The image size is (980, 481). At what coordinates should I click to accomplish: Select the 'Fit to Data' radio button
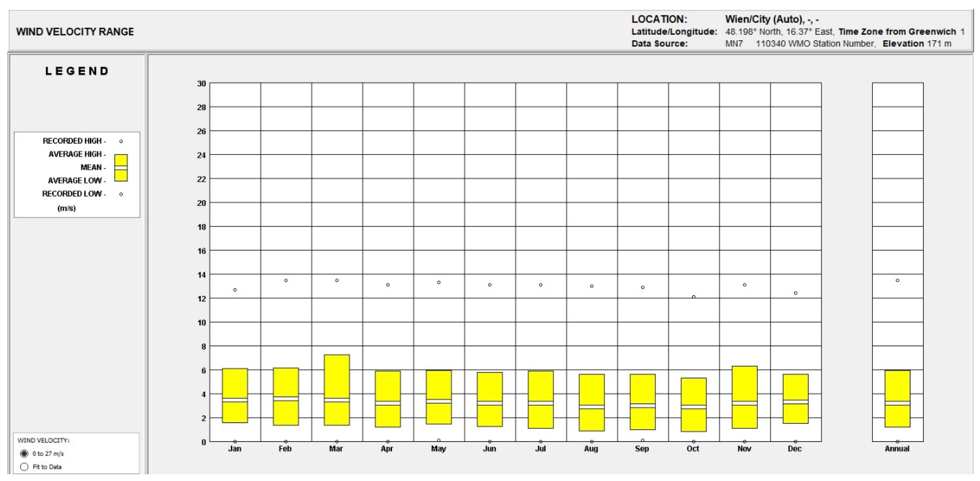coord(24,467)
